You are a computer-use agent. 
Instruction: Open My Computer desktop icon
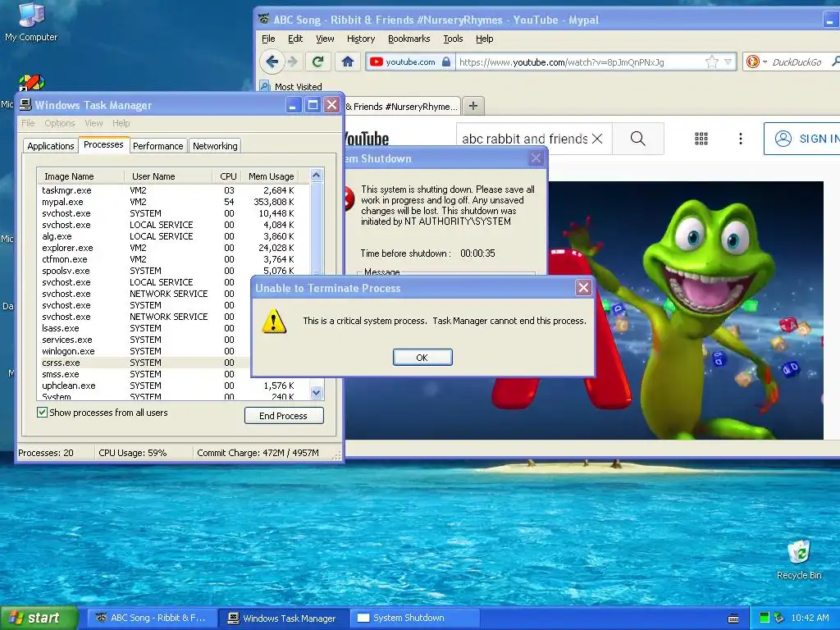(31, 22)
